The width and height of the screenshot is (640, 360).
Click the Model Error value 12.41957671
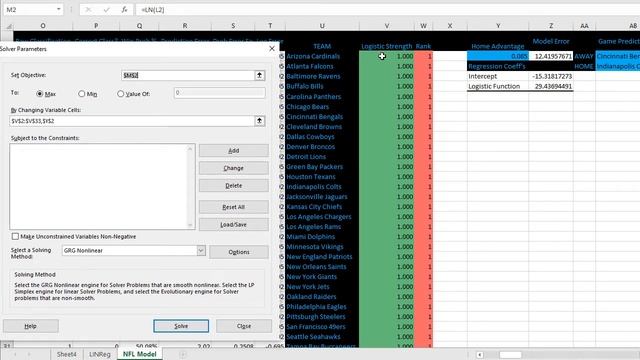[x=551, y=56]
